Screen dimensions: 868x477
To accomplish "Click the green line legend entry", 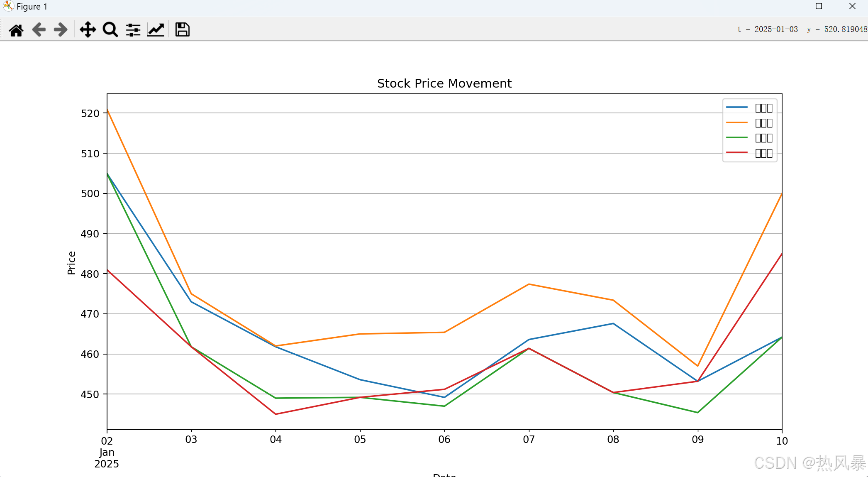I will tap(749, 138).
